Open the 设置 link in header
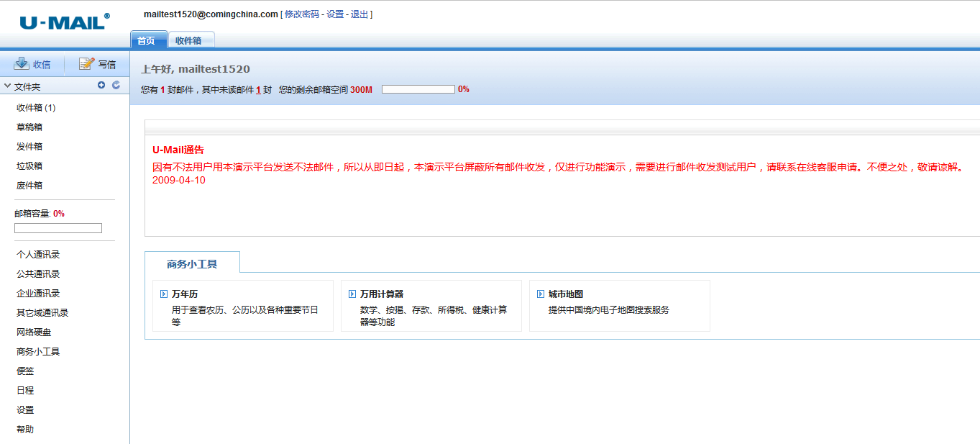Image resolution: width=980 pixels, height=444 pixels. pos(335,14)
